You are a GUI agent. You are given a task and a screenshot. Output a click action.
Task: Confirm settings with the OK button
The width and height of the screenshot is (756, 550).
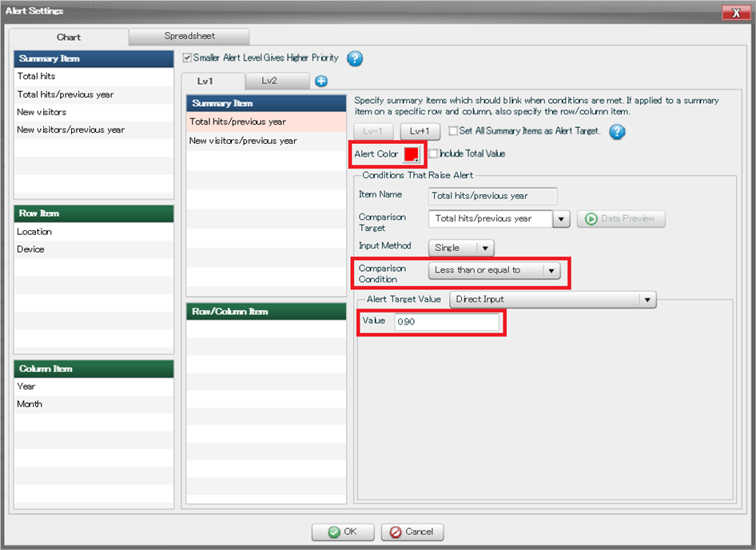[343, 532]
